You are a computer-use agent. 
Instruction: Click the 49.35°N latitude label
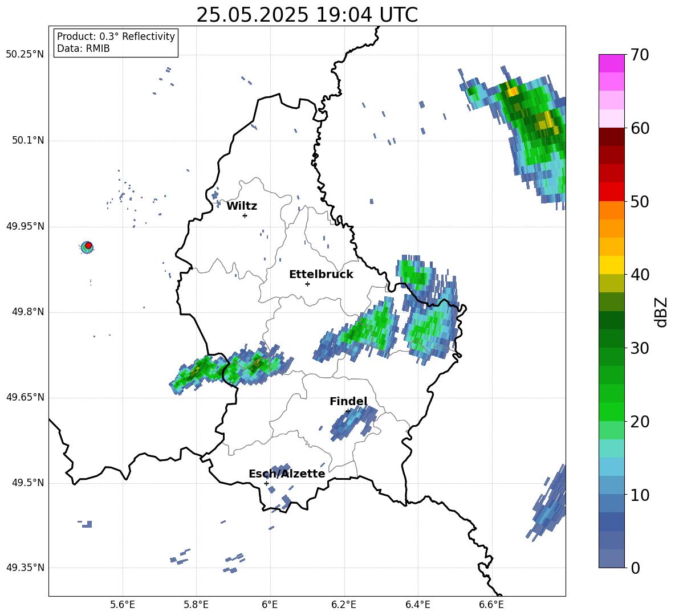pyautogui.click(x=25, y=568)
